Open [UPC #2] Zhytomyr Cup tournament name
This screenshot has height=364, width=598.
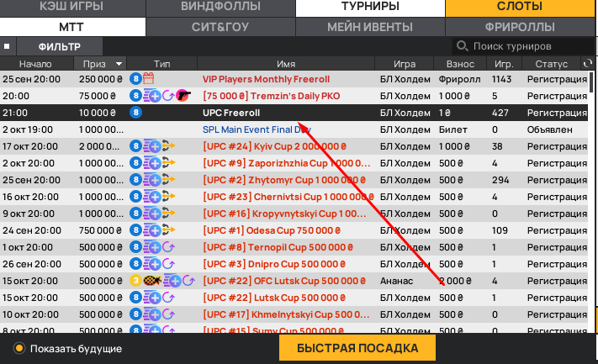(284, 180)
